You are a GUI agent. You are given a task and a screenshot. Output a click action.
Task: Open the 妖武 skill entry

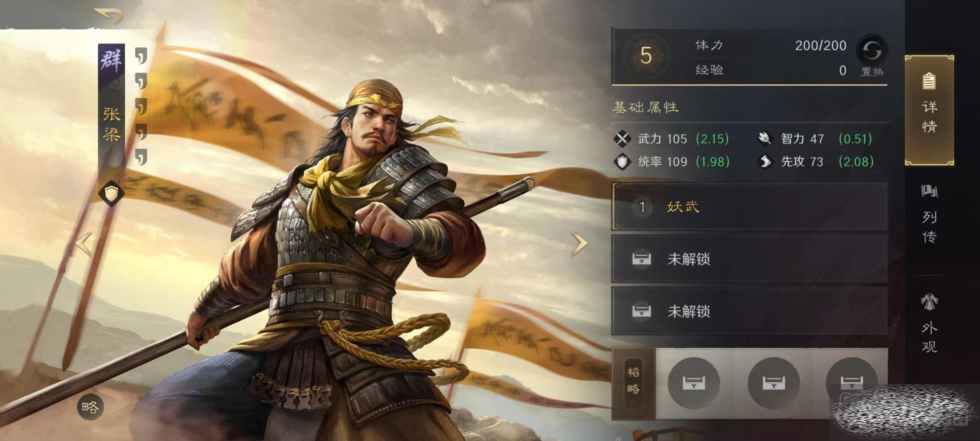pos(750,207)
